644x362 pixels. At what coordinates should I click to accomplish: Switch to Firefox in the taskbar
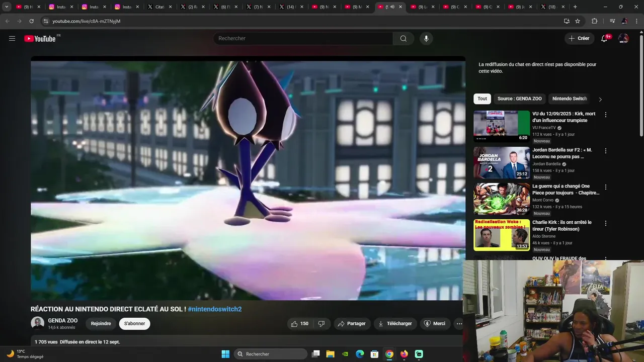tap(404, 354)
